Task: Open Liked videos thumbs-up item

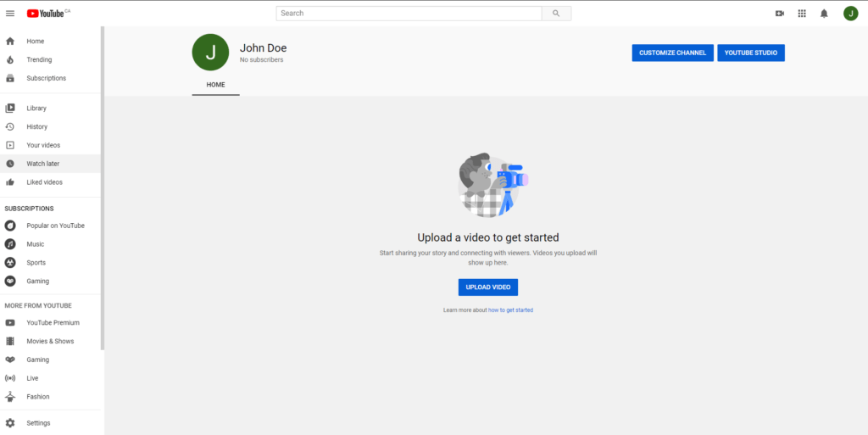Action: click(42, 182)
